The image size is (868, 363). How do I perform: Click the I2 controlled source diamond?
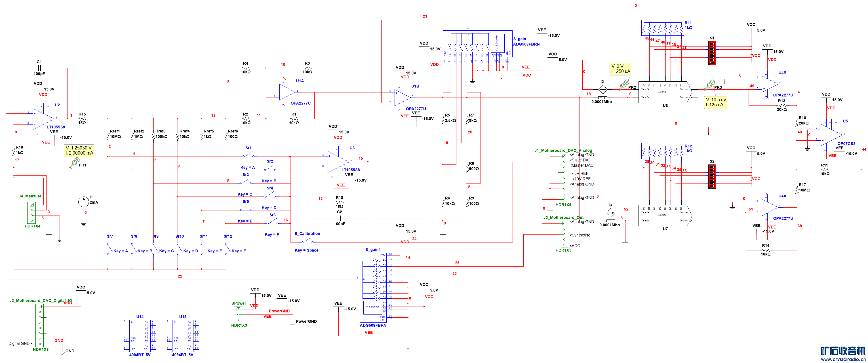602,89
